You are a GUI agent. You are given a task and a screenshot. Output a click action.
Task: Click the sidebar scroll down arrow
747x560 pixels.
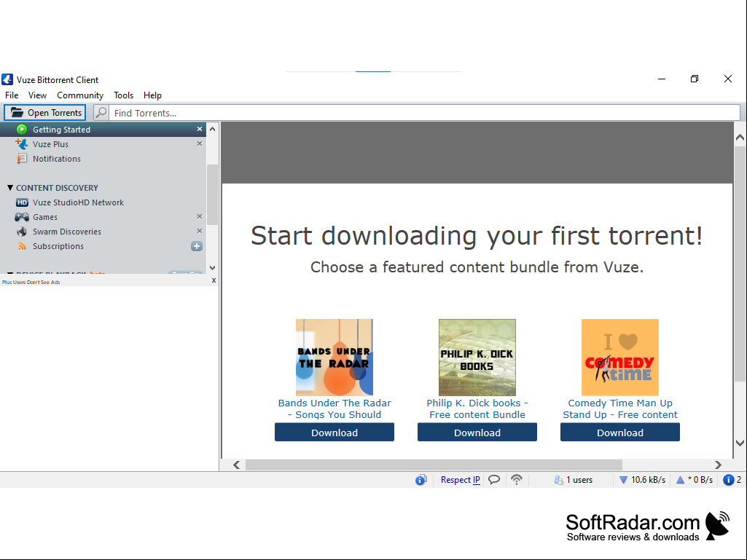(x=213, y=267)
